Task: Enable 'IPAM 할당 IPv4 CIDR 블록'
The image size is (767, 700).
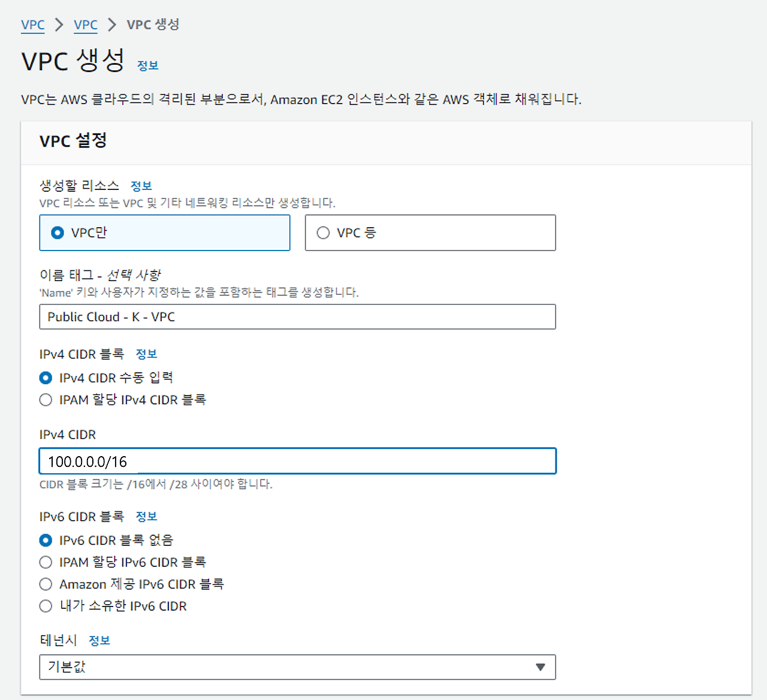Action: (x=46, y=400)
